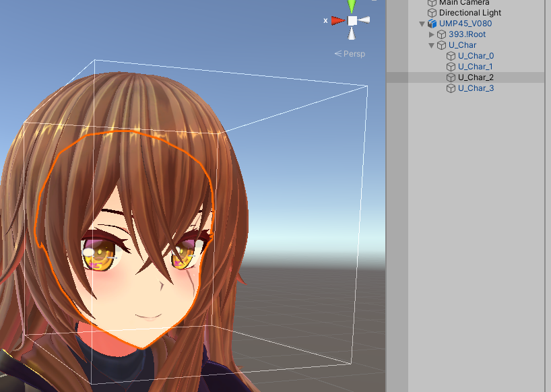Image resolution: width=551 pixels, height=392 pixels.
Task: Collapse the UMP45_V080 hierarchy node
Action: coord(422,24)
